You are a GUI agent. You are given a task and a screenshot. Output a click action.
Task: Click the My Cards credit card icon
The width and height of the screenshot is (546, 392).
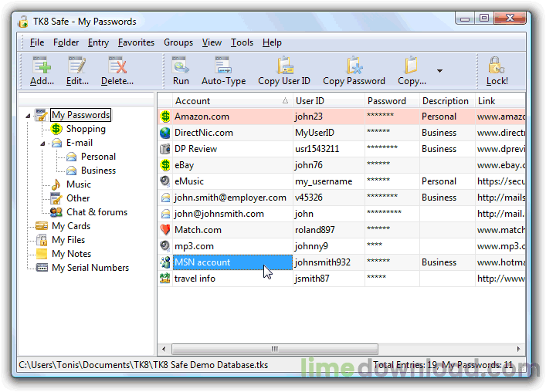click(42, 226)
